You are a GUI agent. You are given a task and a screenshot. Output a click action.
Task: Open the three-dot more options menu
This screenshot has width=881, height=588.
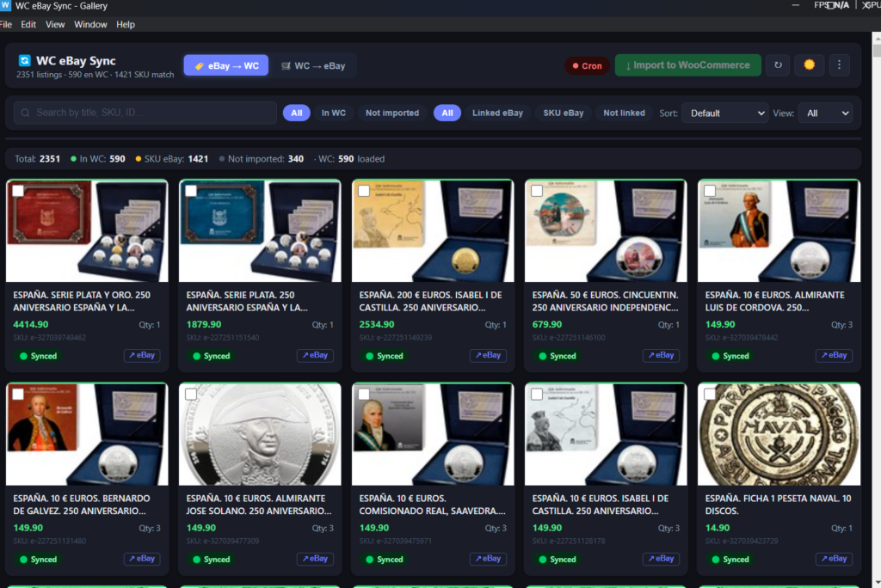tap(840, 65)
